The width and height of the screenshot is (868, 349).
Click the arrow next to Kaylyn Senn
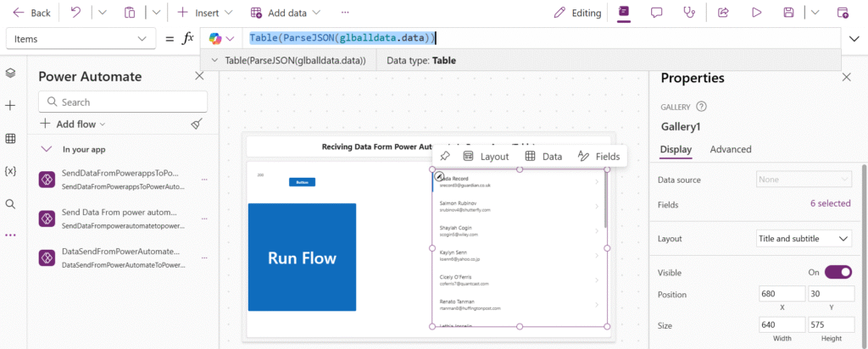(597, 256)
